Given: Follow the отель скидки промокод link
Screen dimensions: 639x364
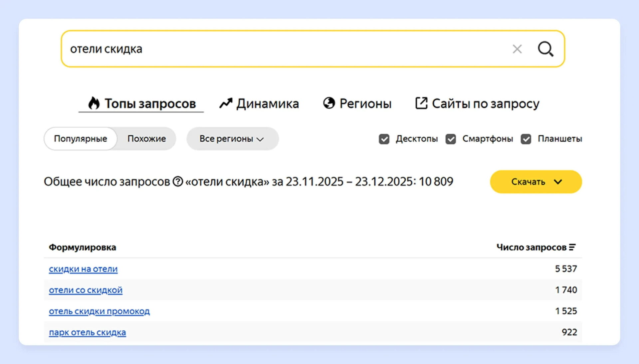Looking at the screenshot, I should tap(99, 311).
